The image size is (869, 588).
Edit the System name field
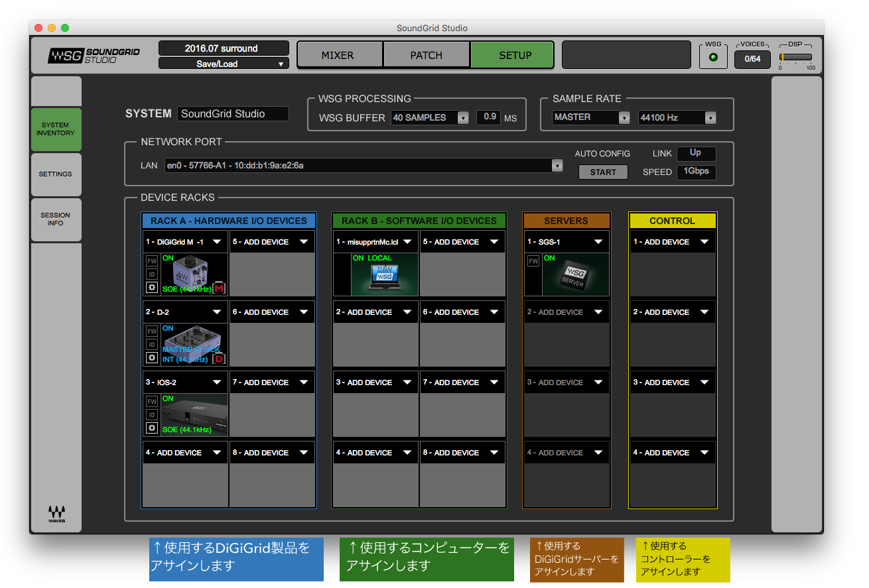tap(233, 114)
